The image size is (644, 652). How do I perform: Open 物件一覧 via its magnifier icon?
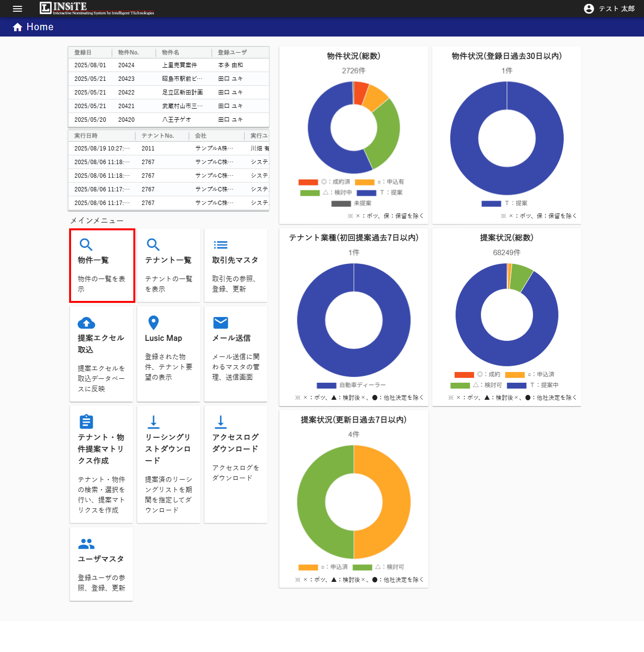click(86, 244)
